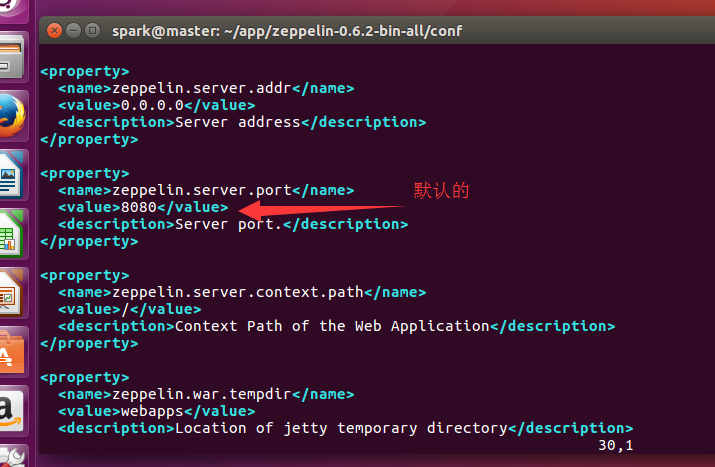Close the terminal window with red button
Viewport: 715px width, 467px height.
54,31
